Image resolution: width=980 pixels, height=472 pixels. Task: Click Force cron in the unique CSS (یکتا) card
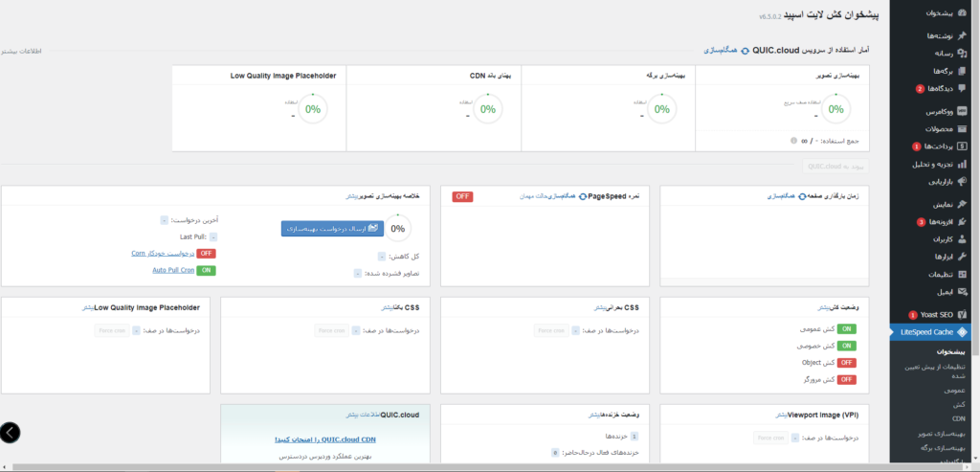(x=332, y=330)
